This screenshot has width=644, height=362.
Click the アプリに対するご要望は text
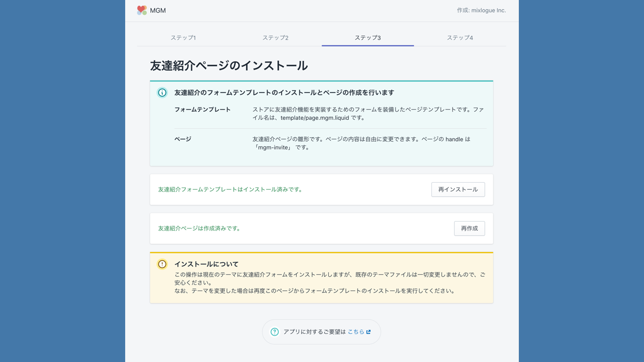coord(314,332)
